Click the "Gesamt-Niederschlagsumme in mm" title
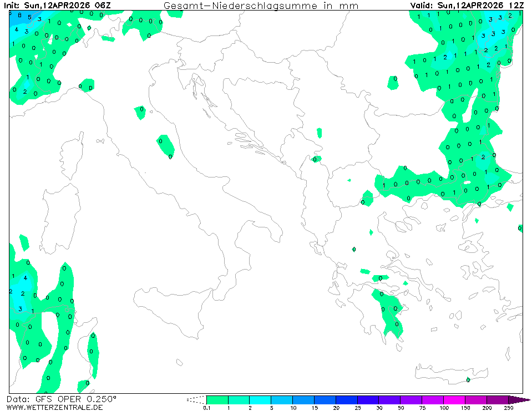The image size is (532, 411). (261, 6)
